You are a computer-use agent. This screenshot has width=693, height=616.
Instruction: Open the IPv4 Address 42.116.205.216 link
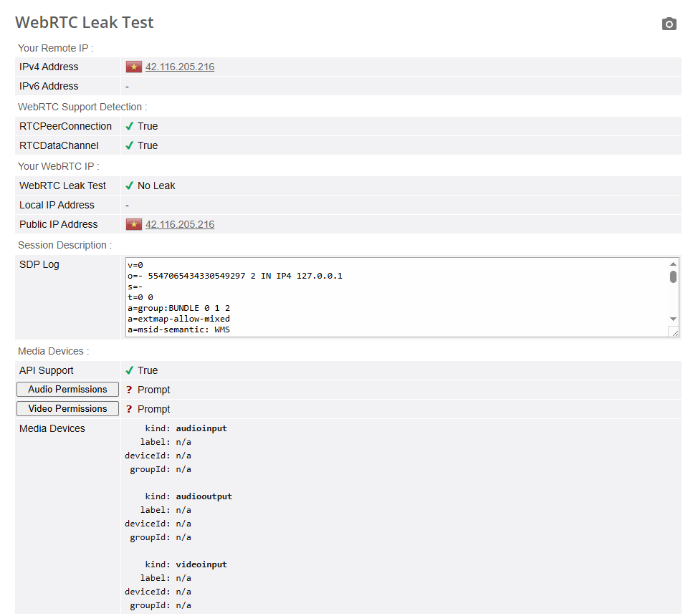(x=180, y=67)
